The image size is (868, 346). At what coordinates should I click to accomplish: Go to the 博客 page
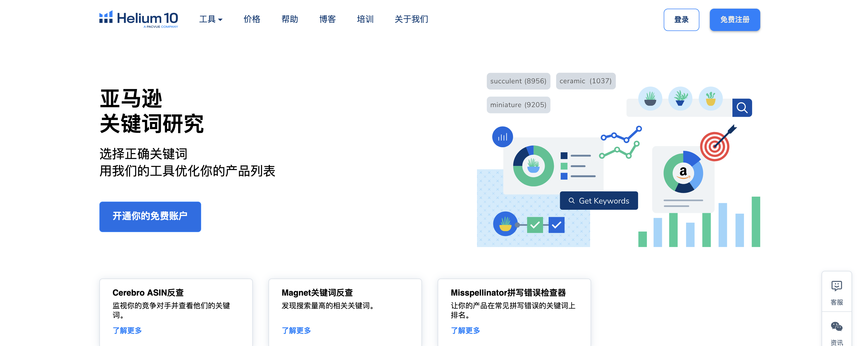coord(327,19)
